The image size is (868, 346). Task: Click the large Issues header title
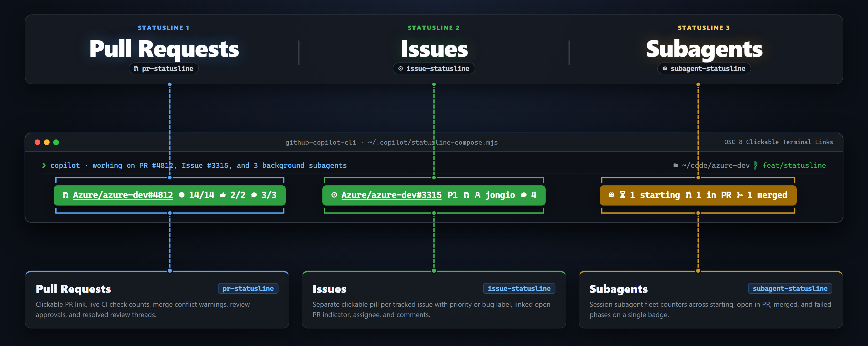coord(434,49)
